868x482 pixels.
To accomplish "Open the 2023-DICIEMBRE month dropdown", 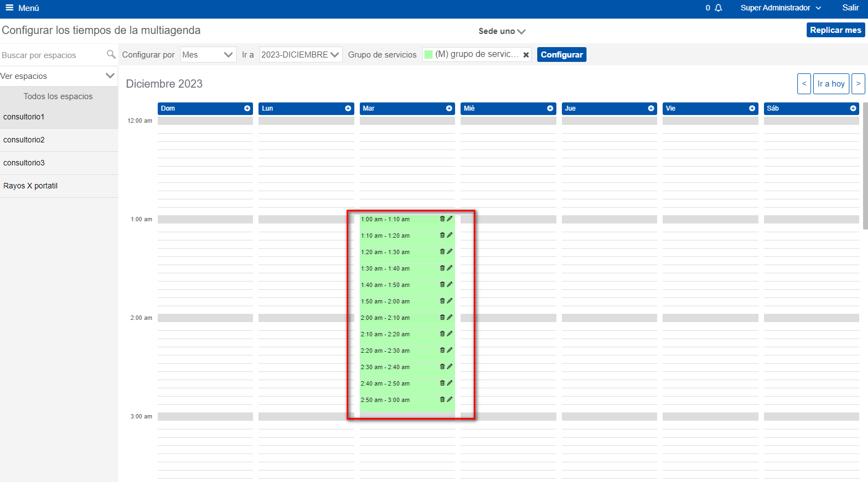I will [301, 54].
